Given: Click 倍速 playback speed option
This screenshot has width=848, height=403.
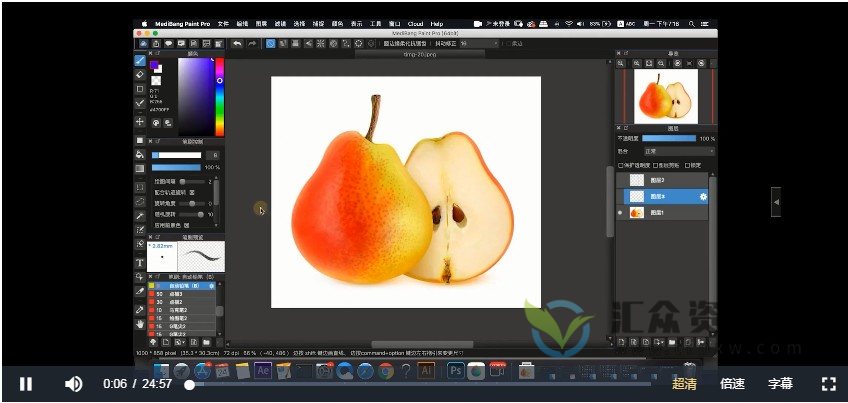Looking at the screenshot, I should click(732, 384).
